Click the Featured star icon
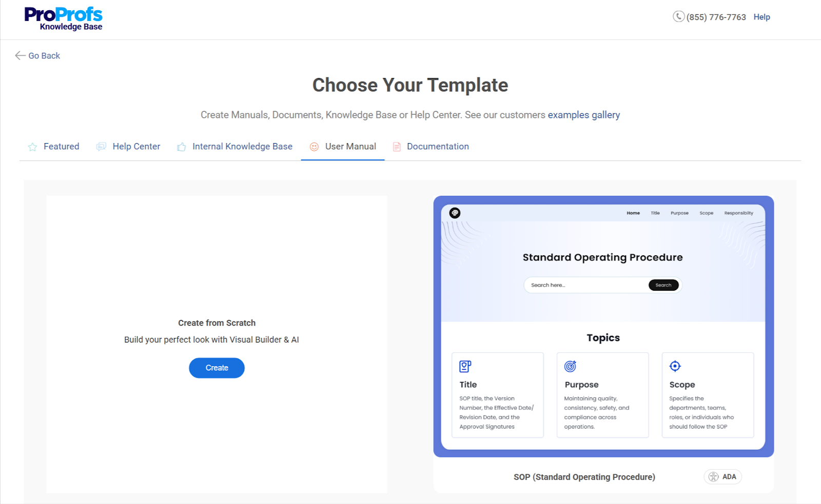This screenshot has height=504, width=821. tap(32, 147)
